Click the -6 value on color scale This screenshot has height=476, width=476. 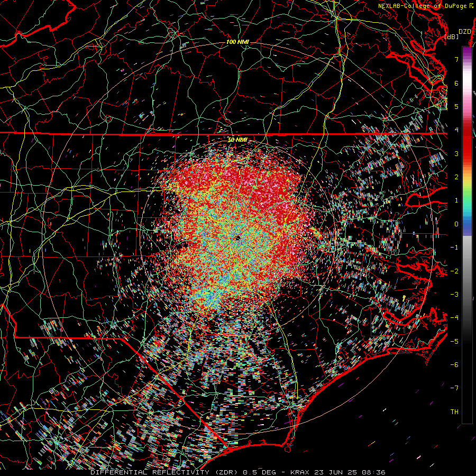tap(454, 365)
